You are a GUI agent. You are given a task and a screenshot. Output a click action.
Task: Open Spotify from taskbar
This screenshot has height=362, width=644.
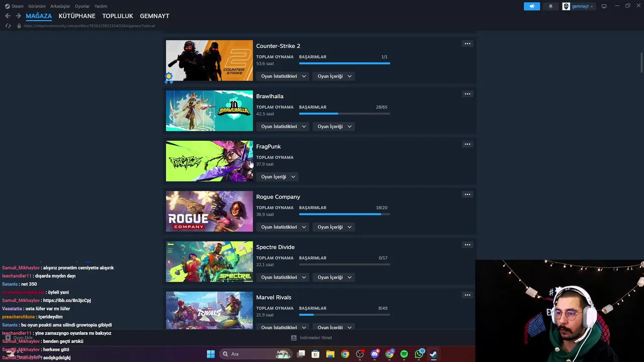(x=404, y=354)
